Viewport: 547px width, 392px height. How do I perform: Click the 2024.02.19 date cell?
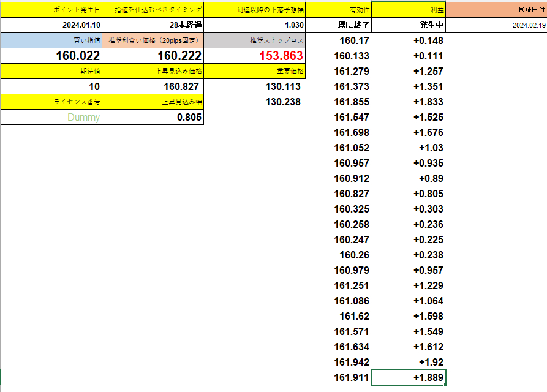(496, 25)
